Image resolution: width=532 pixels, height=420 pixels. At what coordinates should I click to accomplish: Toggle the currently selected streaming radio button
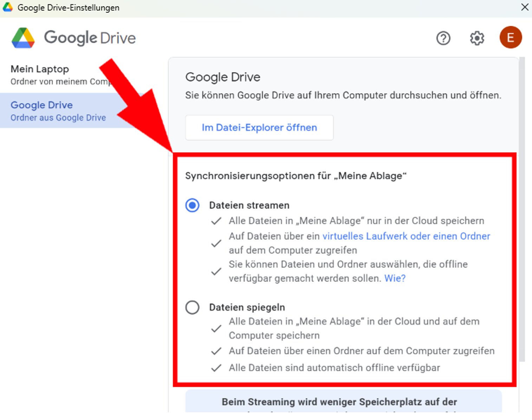click(192, 205)
